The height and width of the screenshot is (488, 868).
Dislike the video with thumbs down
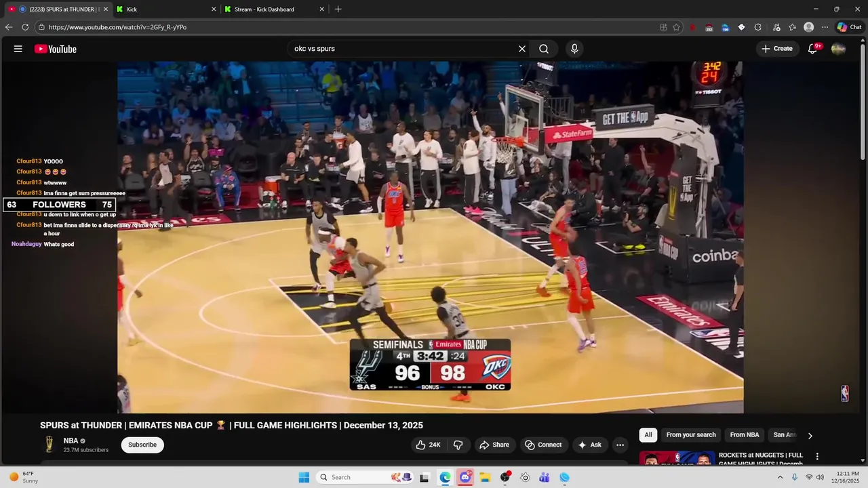(458, 445)
